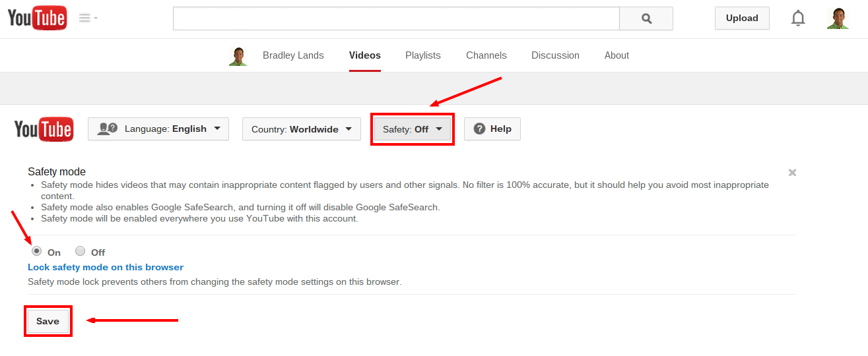Switch to the About tab
868x356 pixels.
pyautogui.click(x=617, y=55)
